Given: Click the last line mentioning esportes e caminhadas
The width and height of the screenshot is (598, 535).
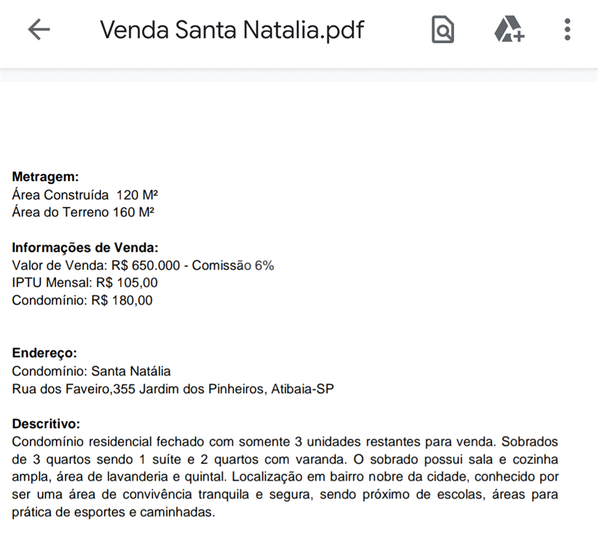Looking at the screenshot, I should [x=114, y=512].
